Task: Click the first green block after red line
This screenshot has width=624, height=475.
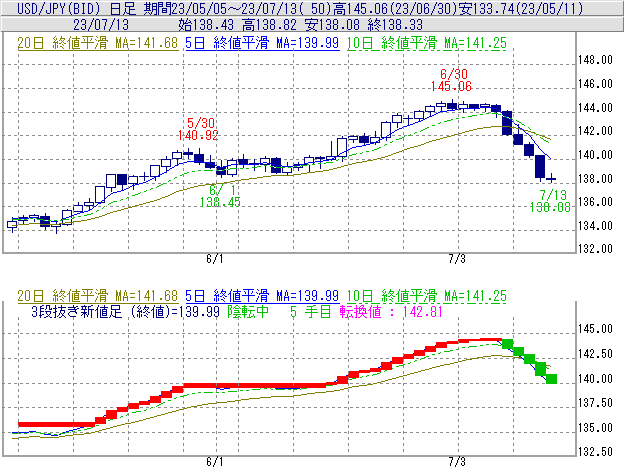Action: tap(507, 344)
